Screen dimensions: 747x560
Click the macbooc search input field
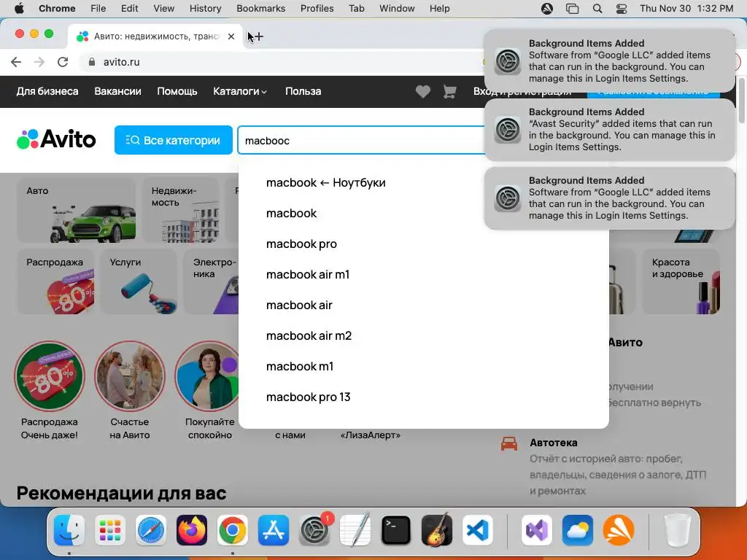[360, 140]
